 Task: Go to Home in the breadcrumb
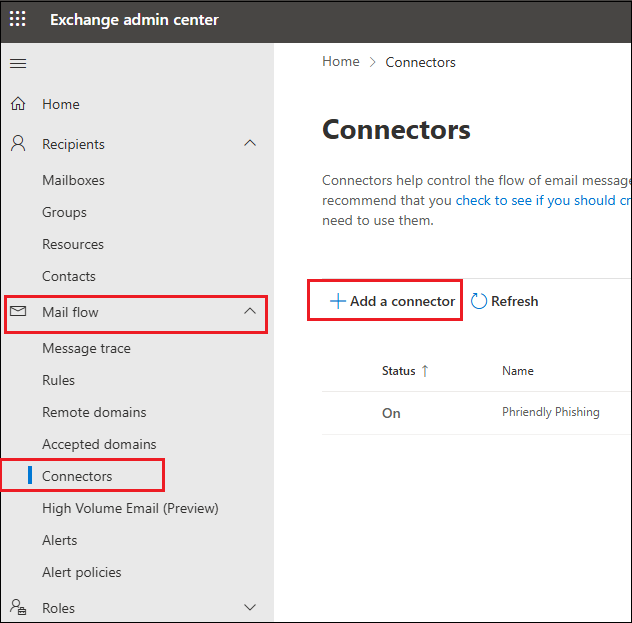[x=341, y=62]
